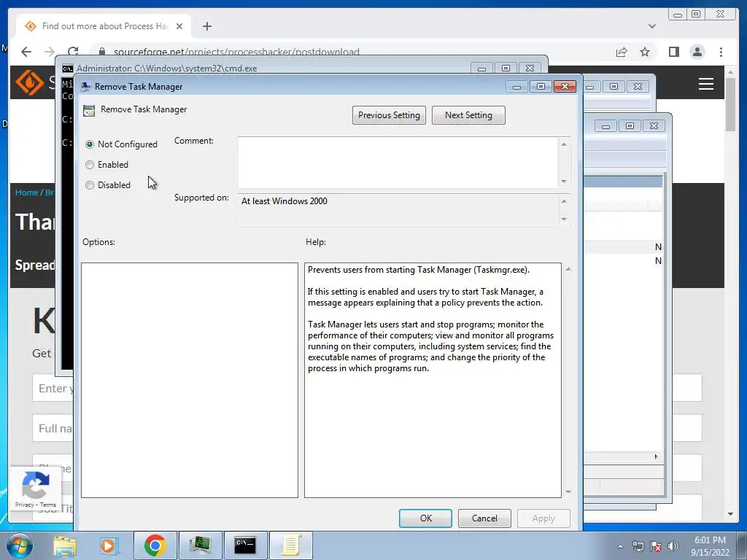The height and width of the screenshot is (560, 747).
Task: Select the Find out more about Process Hacker tab
Action: [x=104, y=26]
